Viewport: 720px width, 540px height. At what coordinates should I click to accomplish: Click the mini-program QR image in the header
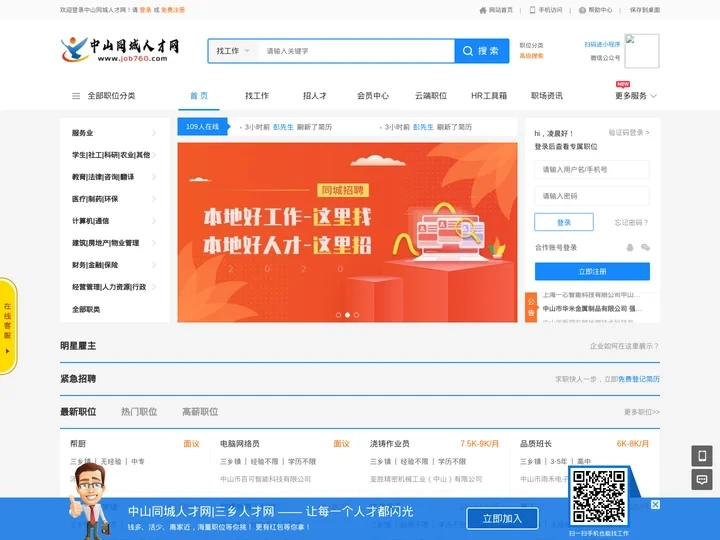pos(642,51)
